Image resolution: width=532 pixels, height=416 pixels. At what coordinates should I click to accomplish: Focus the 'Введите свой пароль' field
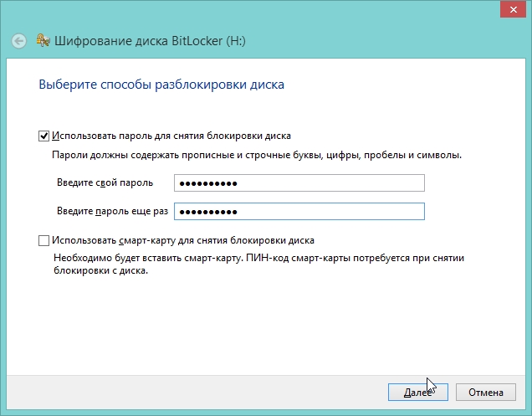[x=299, y=183]
